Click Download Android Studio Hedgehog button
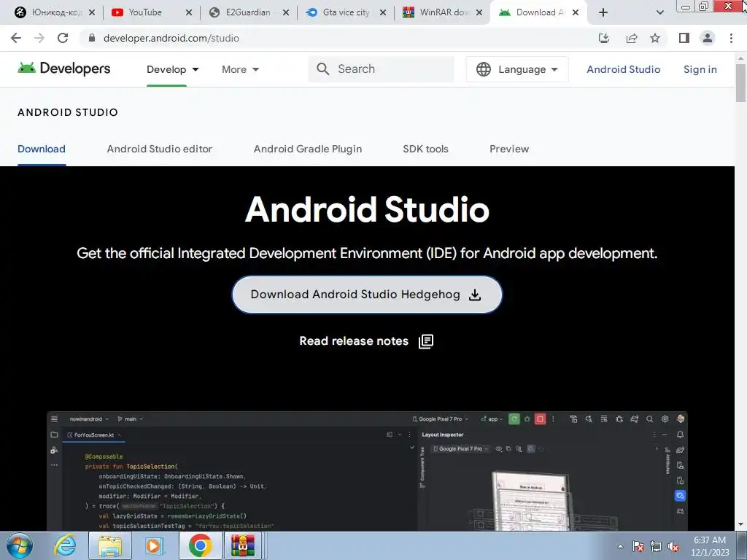Viewport: 747px width, 560px height. pos(367,295)
